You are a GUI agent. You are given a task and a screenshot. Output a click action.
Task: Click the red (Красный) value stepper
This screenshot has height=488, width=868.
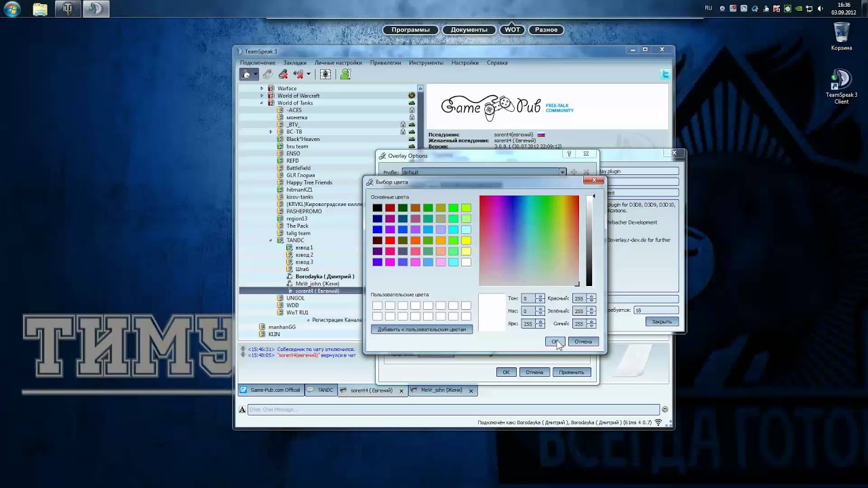(x=591, y=298)
